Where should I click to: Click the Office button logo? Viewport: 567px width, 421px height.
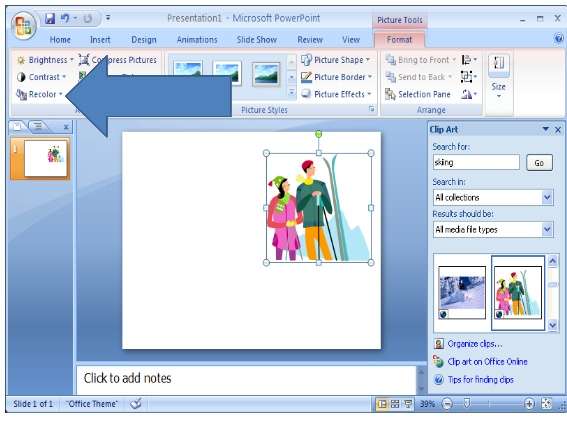(24, 26)
